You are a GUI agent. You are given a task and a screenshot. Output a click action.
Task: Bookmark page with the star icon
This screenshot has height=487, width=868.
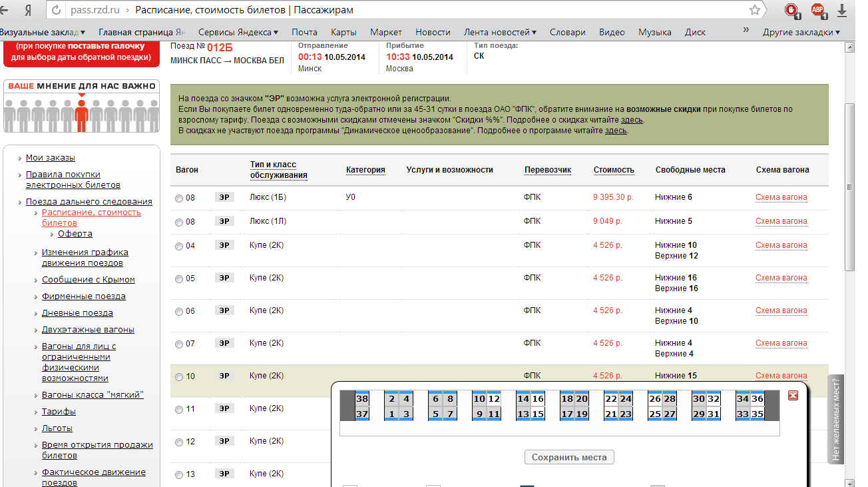(x=754, y=10)
